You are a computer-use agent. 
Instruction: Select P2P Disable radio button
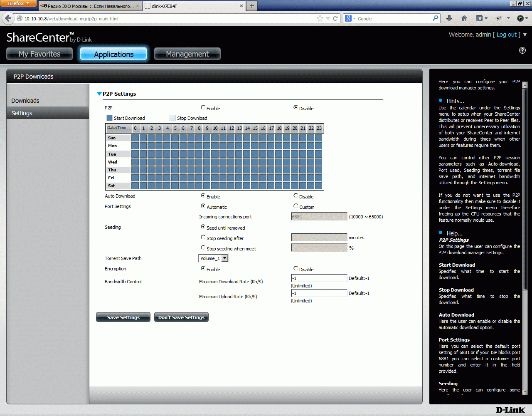coord(296,107)
